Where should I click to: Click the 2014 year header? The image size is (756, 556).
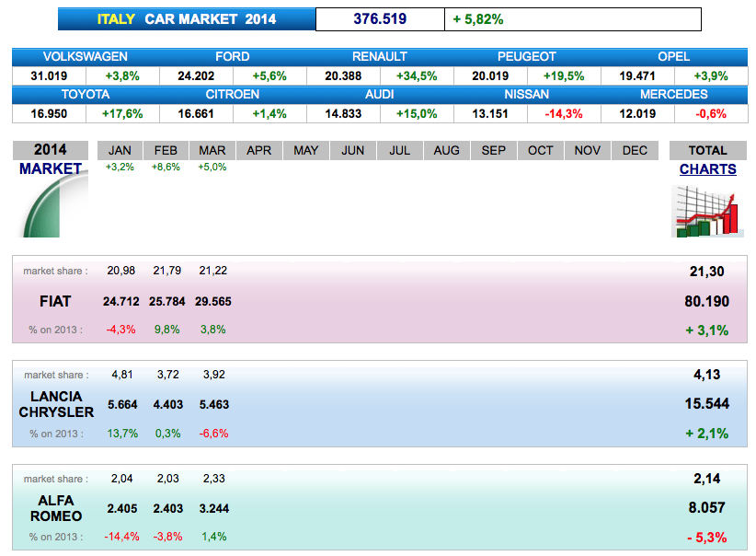click(x=51, y=150)
